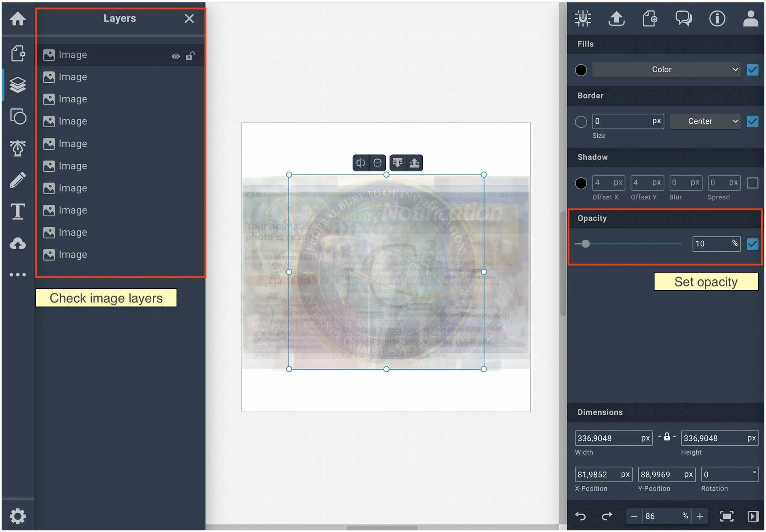Click the border size input field

[628, 121]
